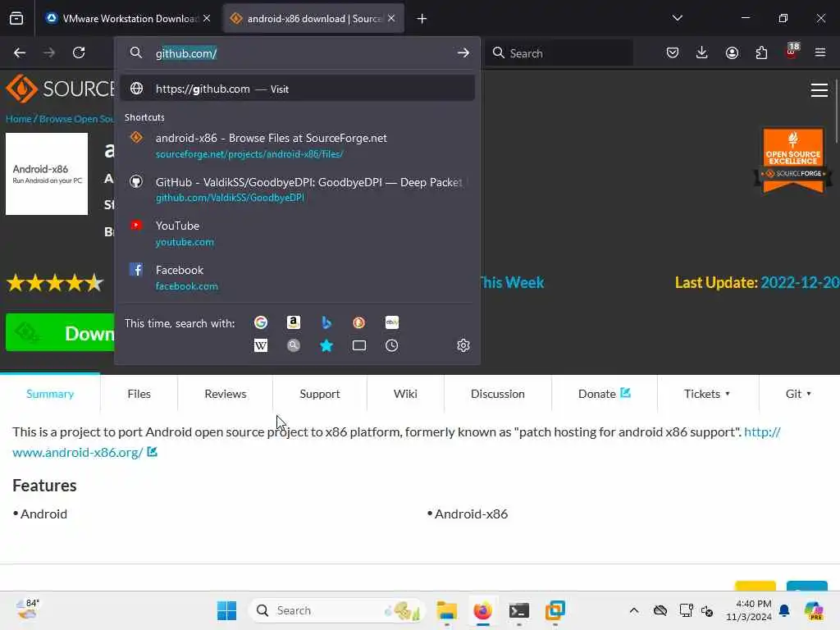
Task: Open the Windows Start menu
Action: [227, 610]
